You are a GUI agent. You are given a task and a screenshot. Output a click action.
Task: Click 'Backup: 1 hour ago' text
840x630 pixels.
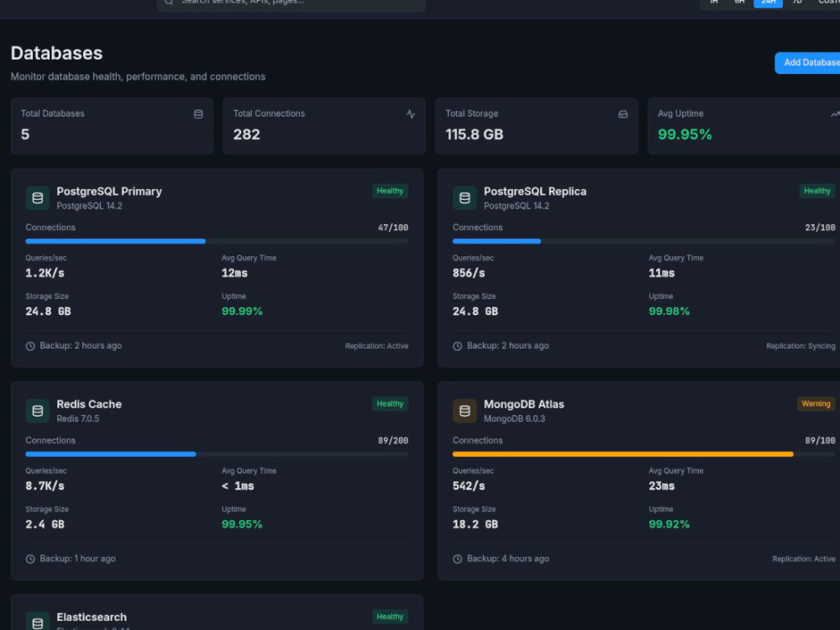point(77,559)
